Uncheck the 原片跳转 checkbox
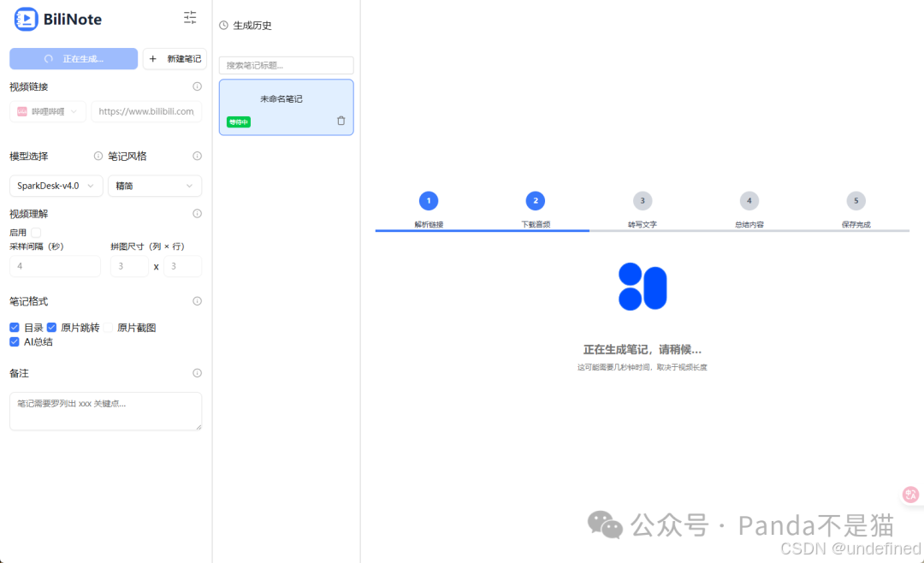This screenshot has height=563, width=924. coord(52,327)
